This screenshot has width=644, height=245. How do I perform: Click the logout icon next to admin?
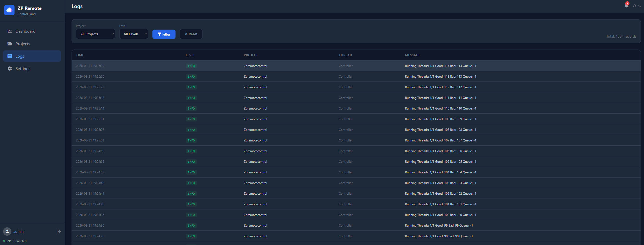59,232
